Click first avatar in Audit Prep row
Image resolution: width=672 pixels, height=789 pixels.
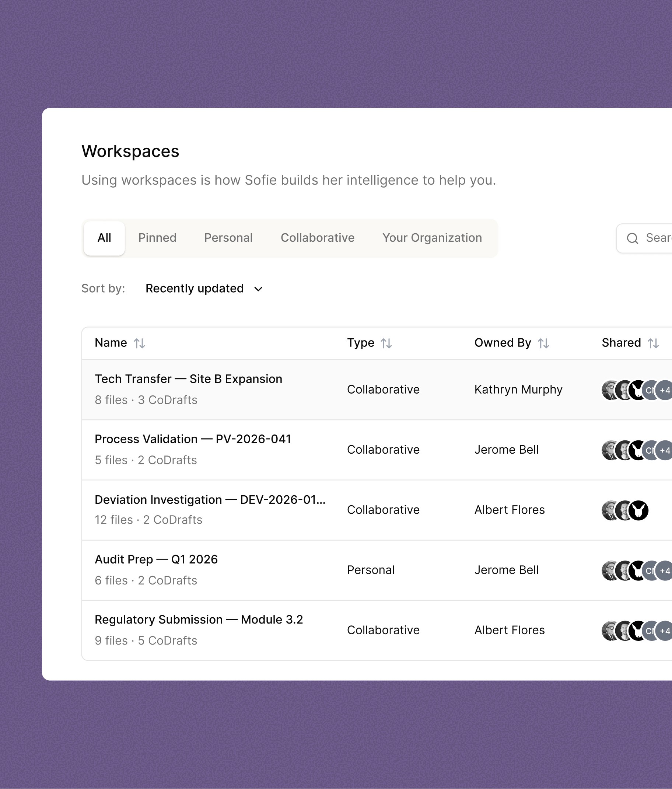point(609,571)
